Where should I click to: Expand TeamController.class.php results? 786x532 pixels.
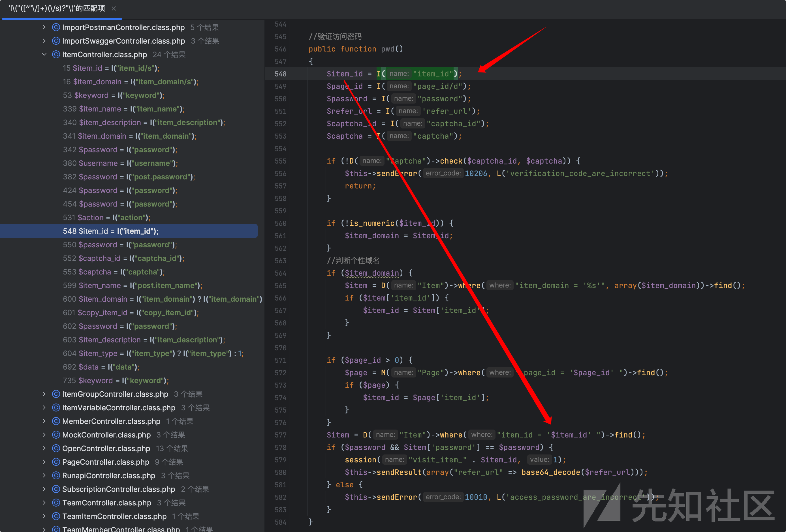[44, 503]
